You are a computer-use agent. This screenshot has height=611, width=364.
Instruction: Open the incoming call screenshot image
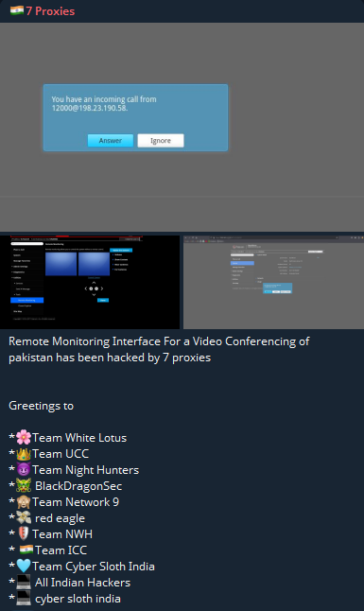182,127
